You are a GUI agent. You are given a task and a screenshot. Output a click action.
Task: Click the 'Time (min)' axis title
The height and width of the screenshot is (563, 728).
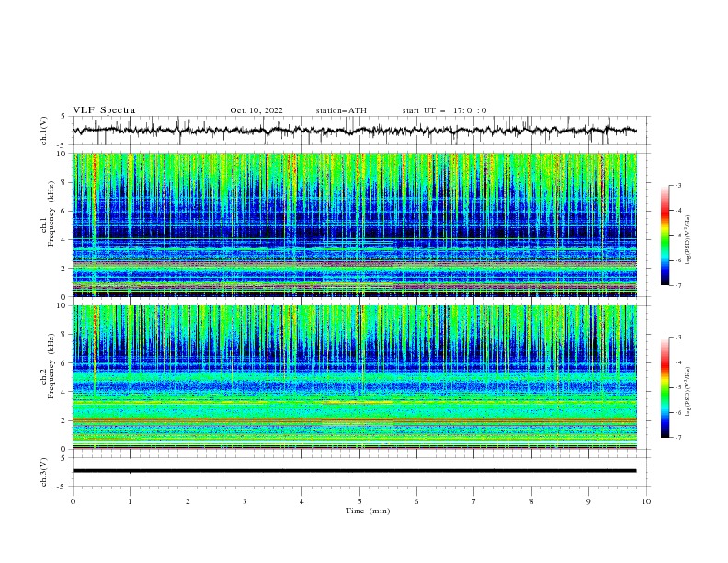(x=368, y=511)
